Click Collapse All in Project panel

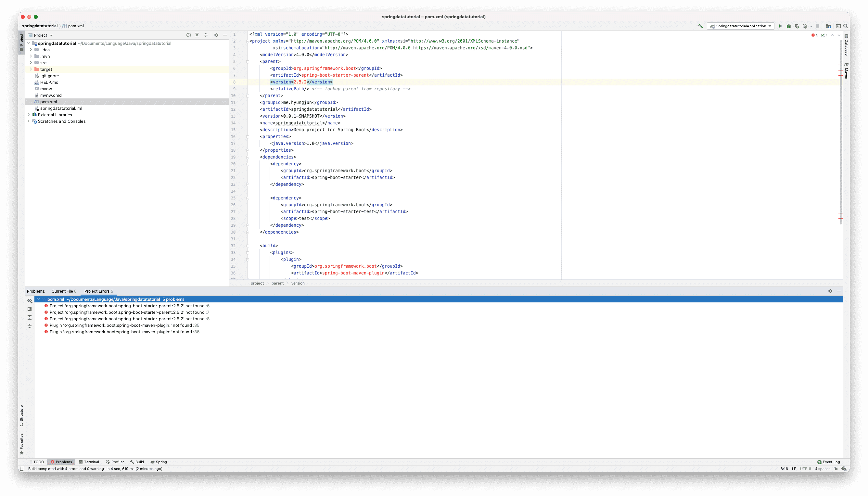pyautogui.click(x=205, y=35)
